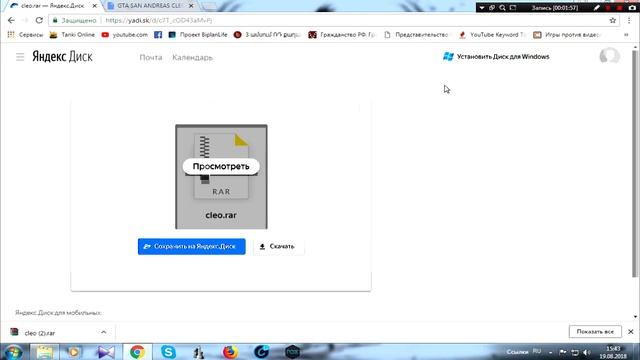Viewport: 640px width, 360px height.
Task: Switch to the GTA SAN ANDREAS tab
Action: [149, 6]
